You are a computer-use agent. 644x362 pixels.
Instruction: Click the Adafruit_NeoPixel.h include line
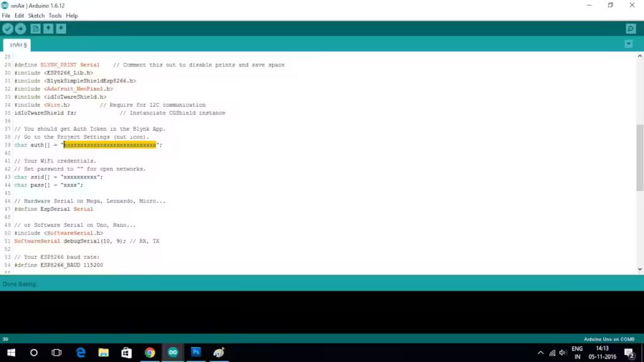(64, 89)
